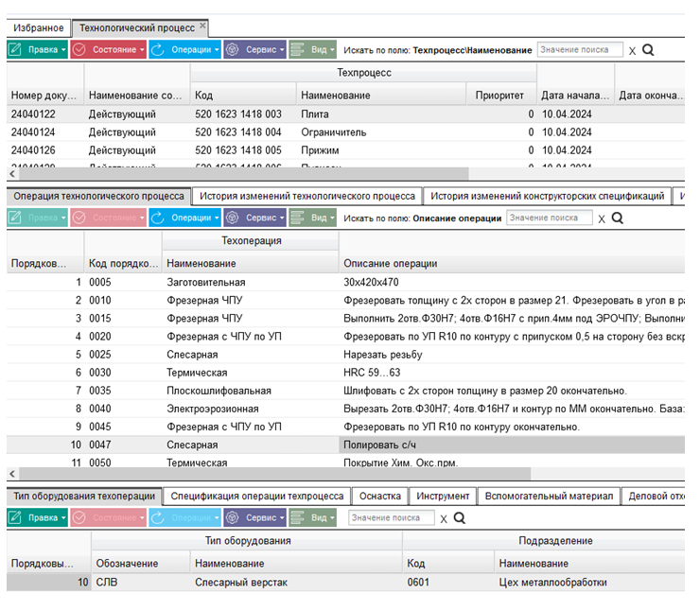Viewport: 700px width, 611px height.
Task: Click the Сервис gear icon in the equipment panel toolbar
Action: pyautogui.click(x=232, y=517)
